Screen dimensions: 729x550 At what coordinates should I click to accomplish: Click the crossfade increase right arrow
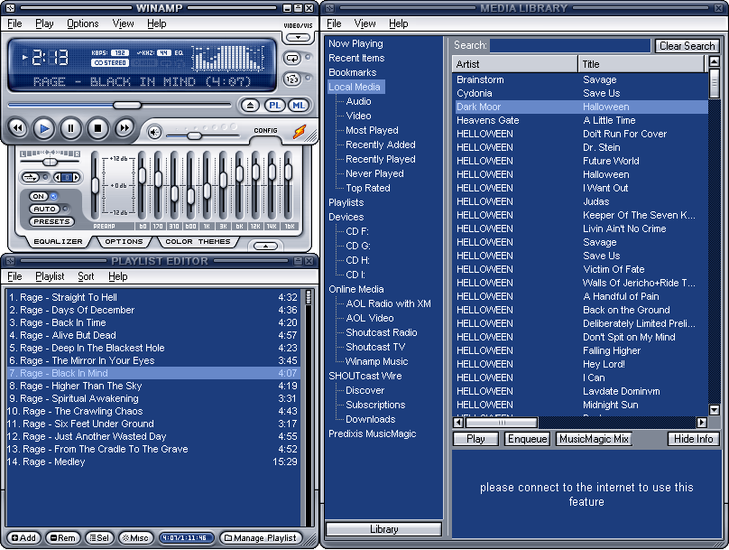pyautogui.click(x=76, y=177)
